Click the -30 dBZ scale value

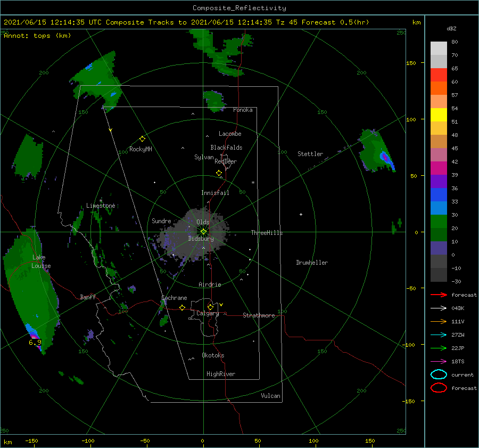(456, 282)
